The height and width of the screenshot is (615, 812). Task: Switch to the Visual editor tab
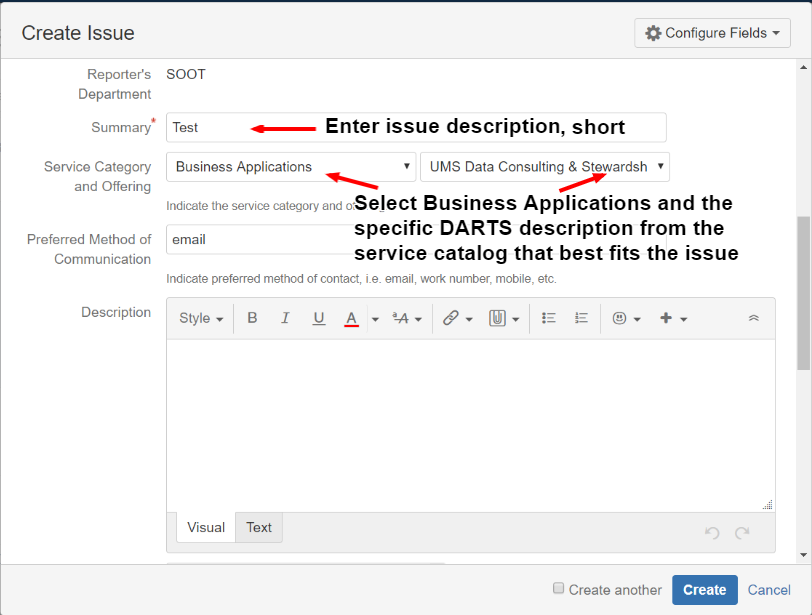(x=206, y=527)
